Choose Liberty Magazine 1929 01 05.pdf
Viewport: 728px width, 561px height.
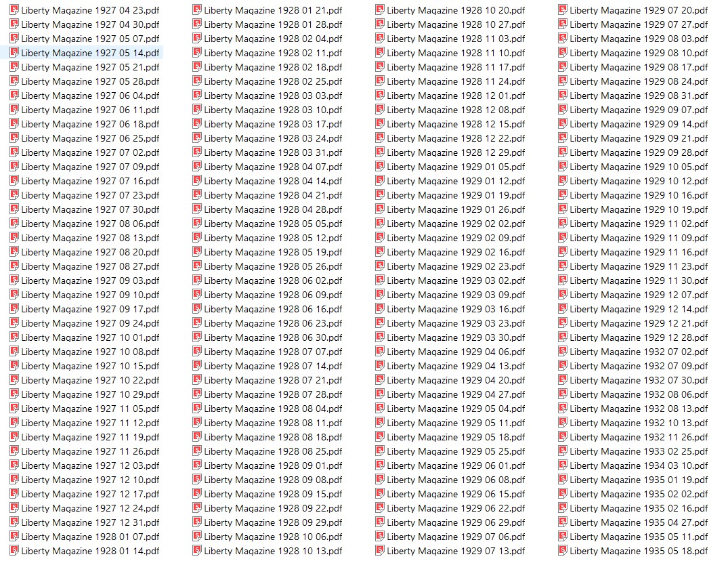[x=451, y=167]
